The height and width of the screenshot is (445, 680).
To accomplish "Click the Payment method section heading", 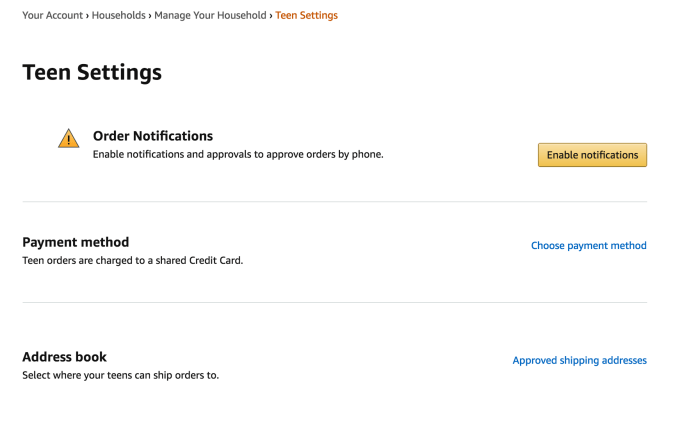I will pos(76,242).
